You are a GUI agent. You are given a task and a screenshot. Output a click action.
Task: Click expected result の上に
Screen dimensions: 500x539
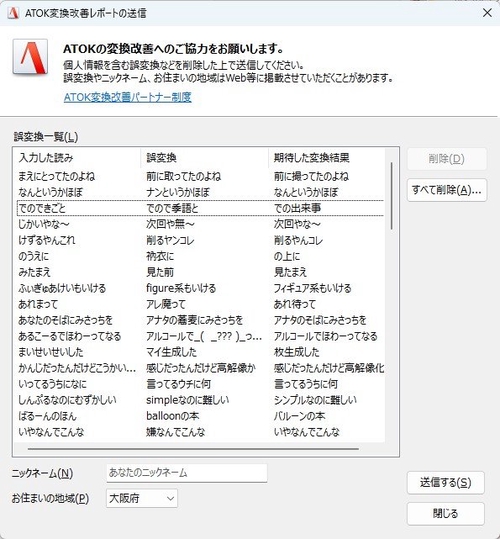287,256
